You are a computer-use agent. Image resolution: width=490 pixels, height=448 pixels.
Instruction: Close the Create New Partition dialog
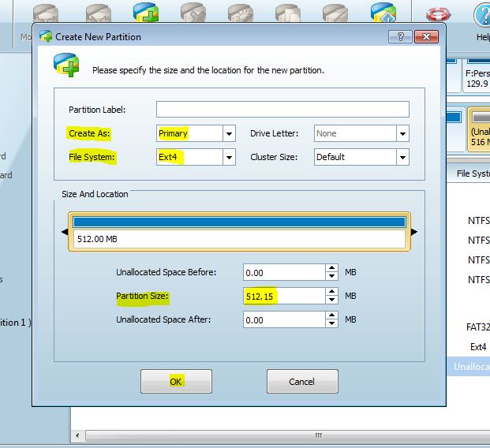426,37
